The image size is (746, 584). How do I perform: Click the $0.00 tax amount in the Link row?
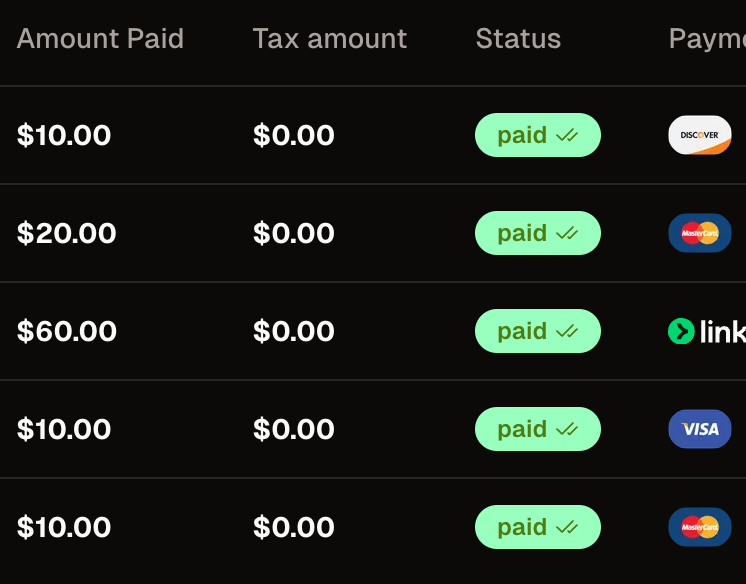(x=293, y=331)
